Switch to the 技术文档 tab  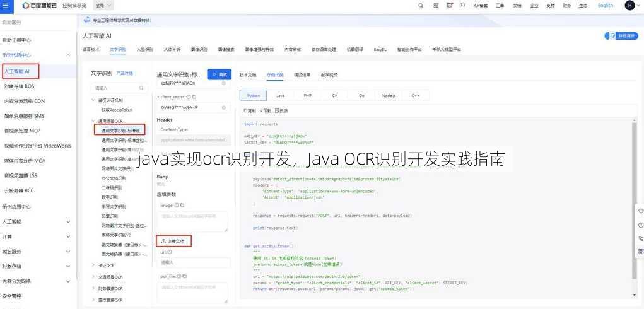(248, 75)
